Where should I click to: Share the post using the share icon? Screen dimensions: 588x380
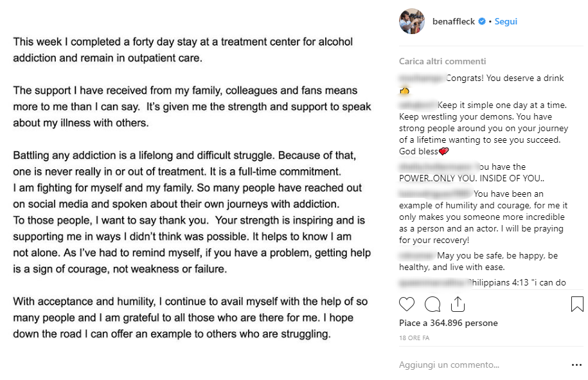[x=458, y=304]
